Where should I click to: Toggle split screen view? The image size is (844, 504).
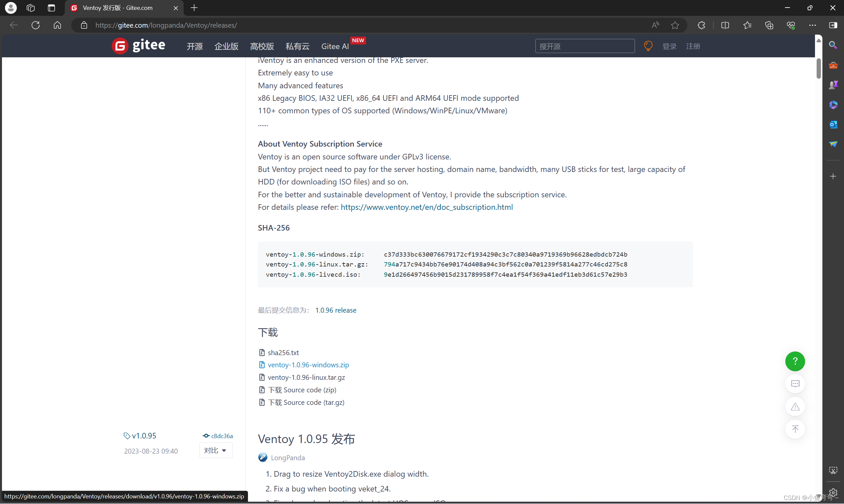[725, 25]
